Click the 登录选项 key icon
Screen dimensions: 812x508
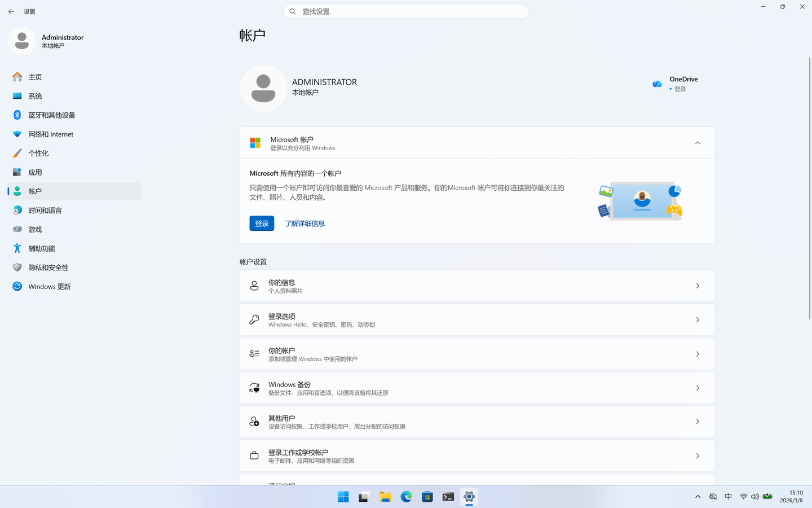click(254, 320)
